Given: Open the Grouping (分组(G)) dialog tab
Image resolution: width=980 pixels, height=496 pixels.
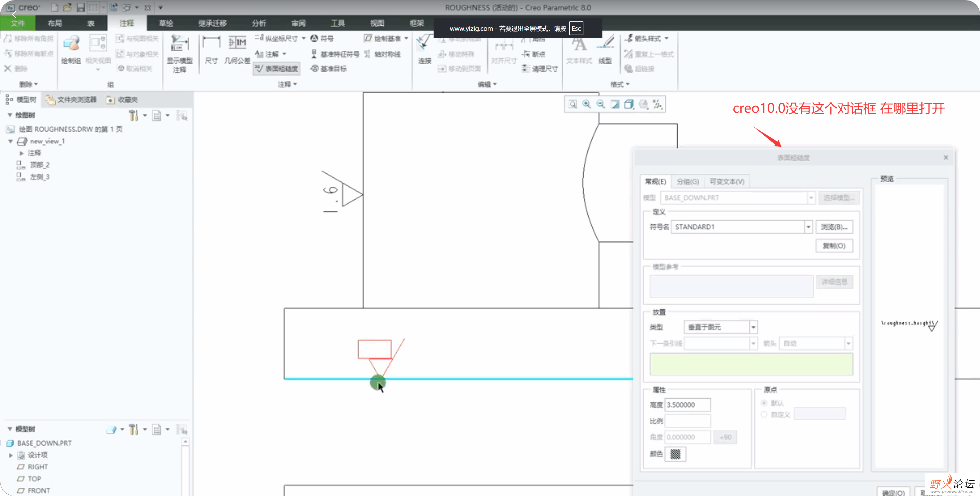Looking at the screenshot, I should pos(688,182).
